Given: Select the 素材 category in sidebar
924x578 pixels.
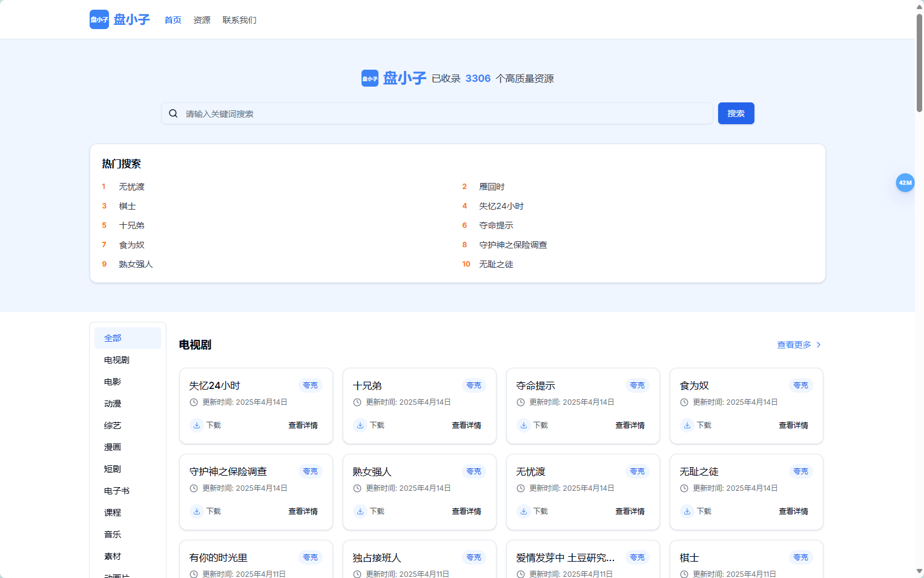Looking at the screenshot, I should pos(128,556).
